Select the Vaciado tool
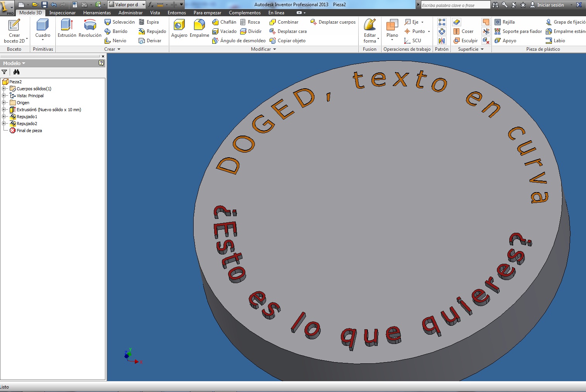 [224, 31]
